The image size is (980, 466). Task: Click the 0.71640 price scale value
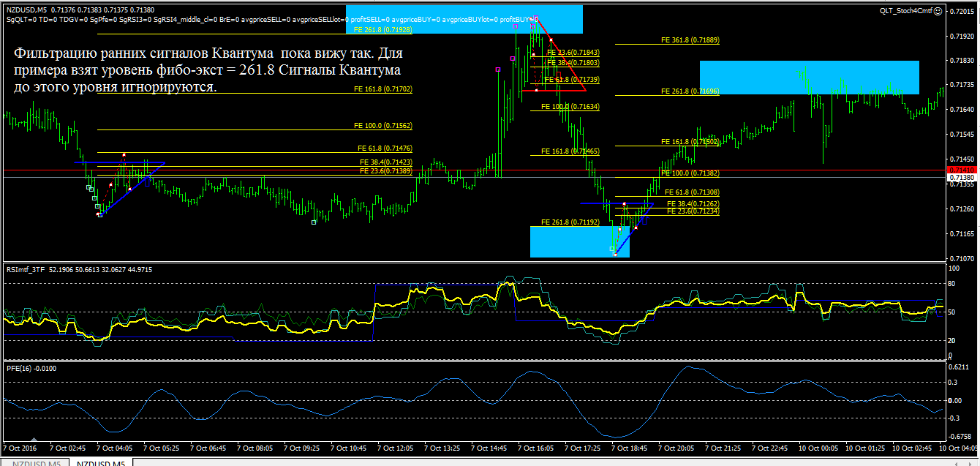click(963, 110)
